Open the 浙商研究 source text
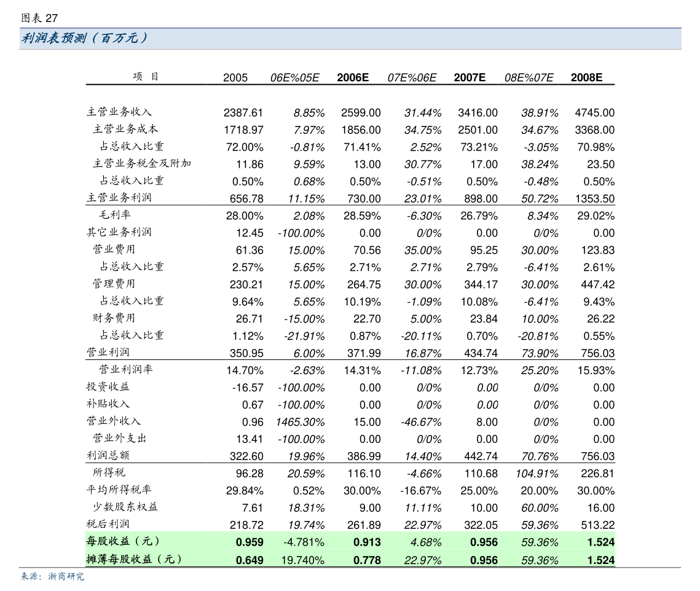This screenshot has width=700, height=591. 66,577
